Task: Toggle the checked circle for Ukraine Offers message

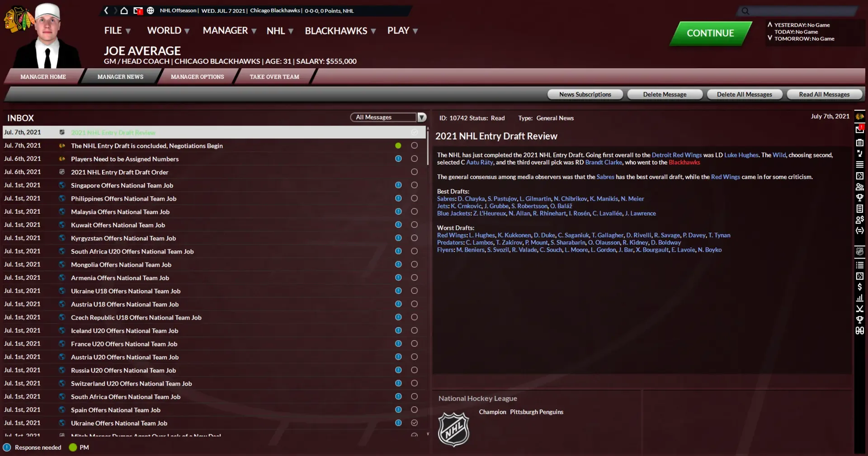Action: click(414, 423)
